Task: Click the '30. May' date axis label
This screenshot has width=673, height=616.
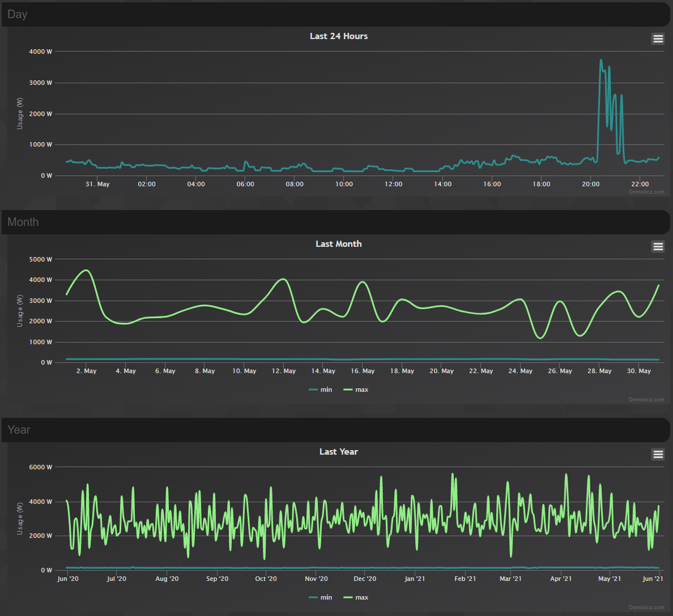Action: pyautogui.click(x=639, y=371)
